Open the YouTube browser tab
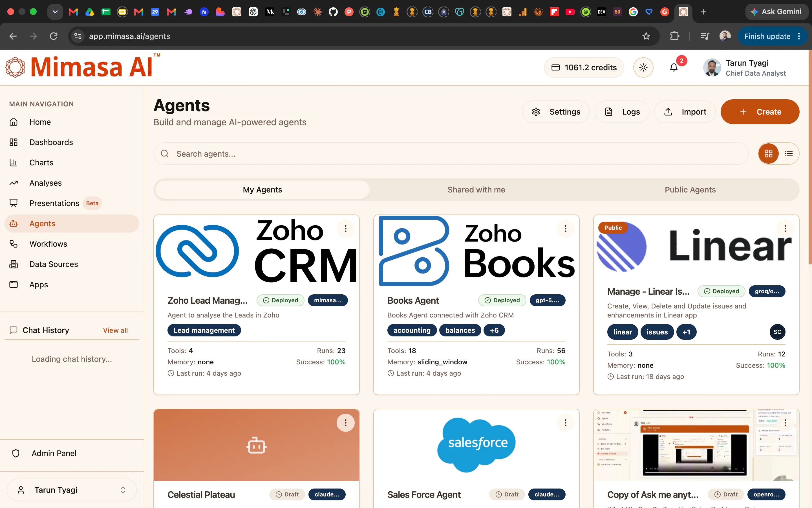 [570, 12]
